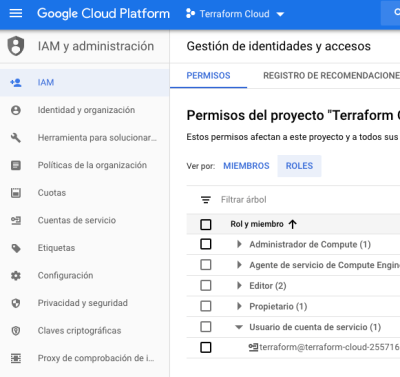Image resolution: width=400 pixels, height=377 pixels.
Task: Go to Políticas de la organización
Action: pyautogui.click(x=85, y=165)
